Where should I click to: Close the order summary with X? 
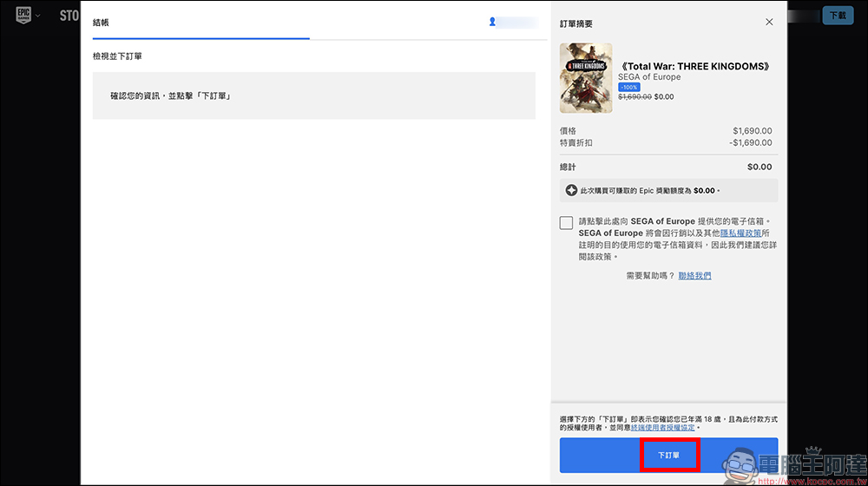click(x=769, y=23)
